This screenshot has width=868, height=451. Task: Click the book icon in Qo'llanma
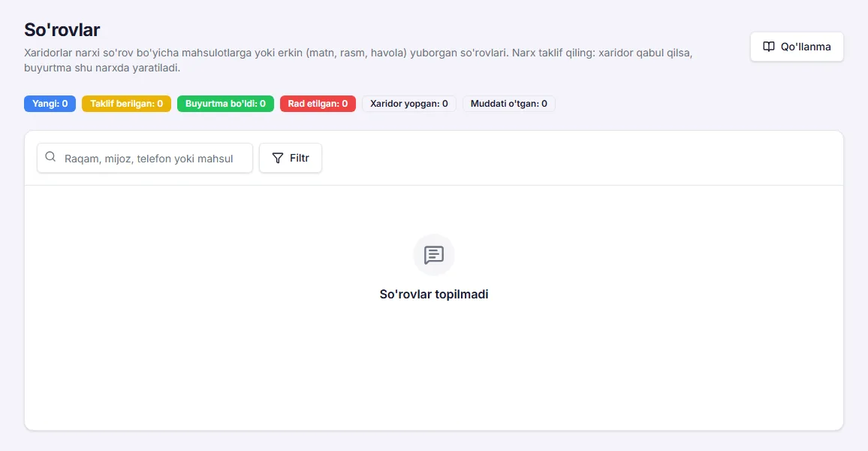click(768, 47)
